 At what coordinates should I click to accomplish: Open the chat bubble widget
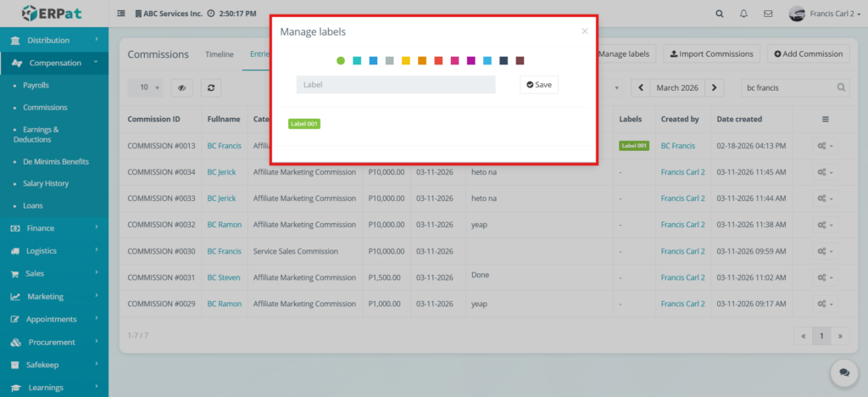tap(843, 372)
